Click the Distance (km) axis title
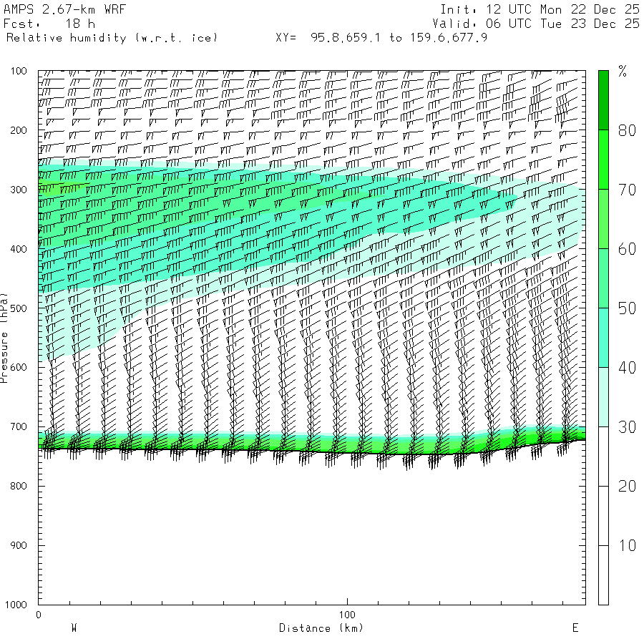 [x=321, y=628]
